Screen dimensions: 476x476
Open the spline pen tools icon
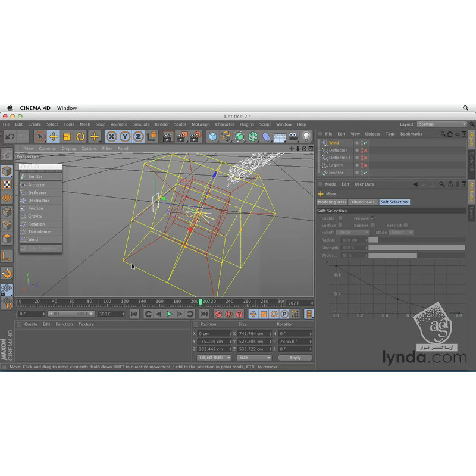226,137
